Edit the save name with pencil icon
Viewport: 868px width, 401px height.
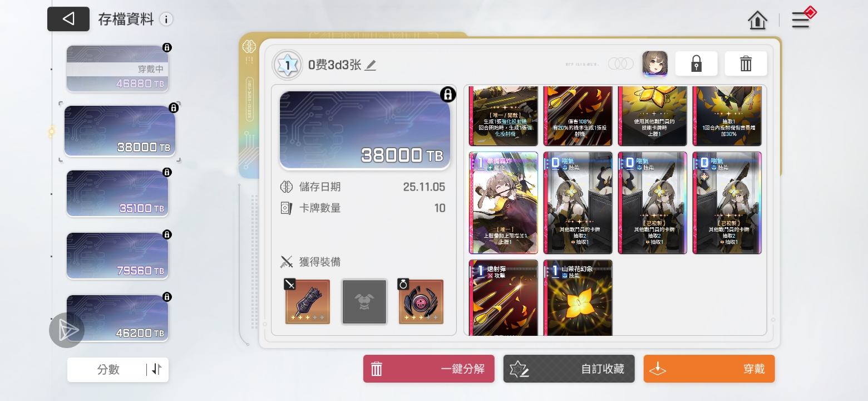371,65
